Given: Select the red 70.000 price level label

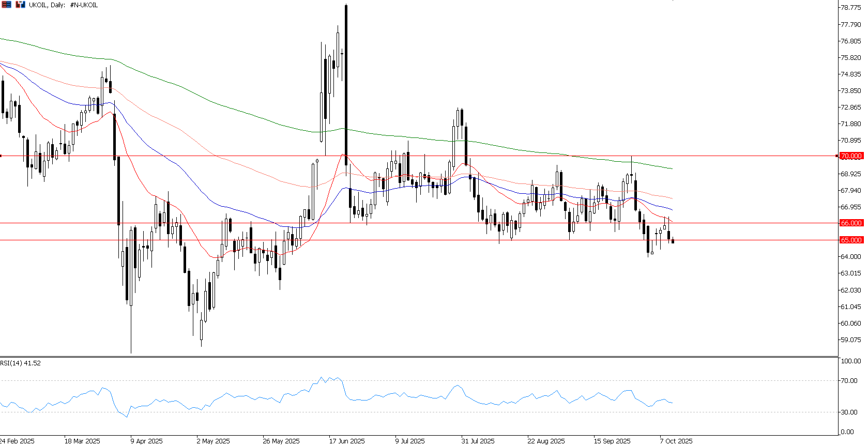Looking at the screenshot, I should (x=850, y=156).
